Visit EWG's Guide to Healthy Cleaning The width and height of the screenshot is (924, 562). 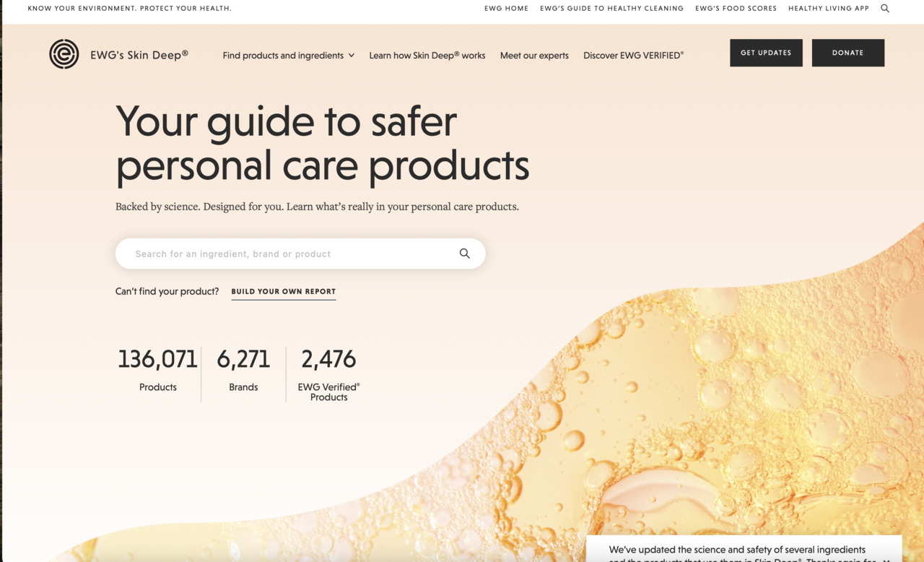coord(611,9)
